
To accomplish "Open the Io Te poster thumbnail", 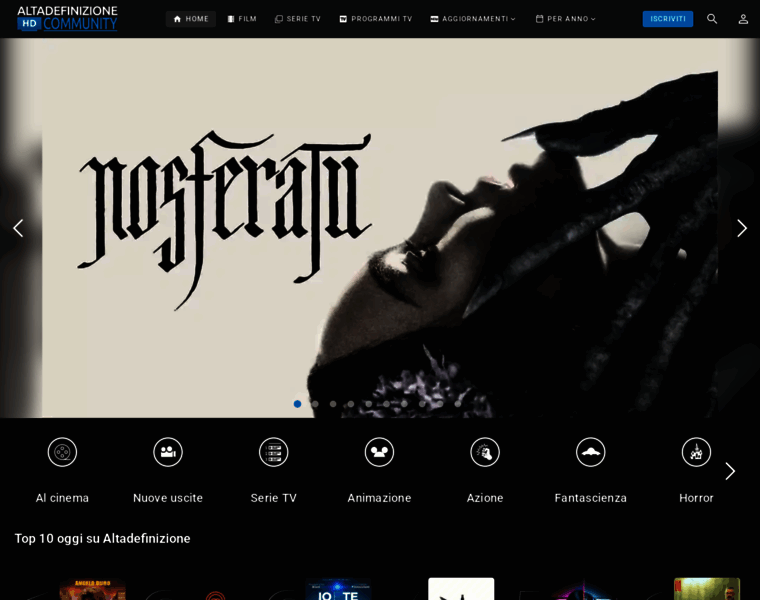I will pos(338,589).
